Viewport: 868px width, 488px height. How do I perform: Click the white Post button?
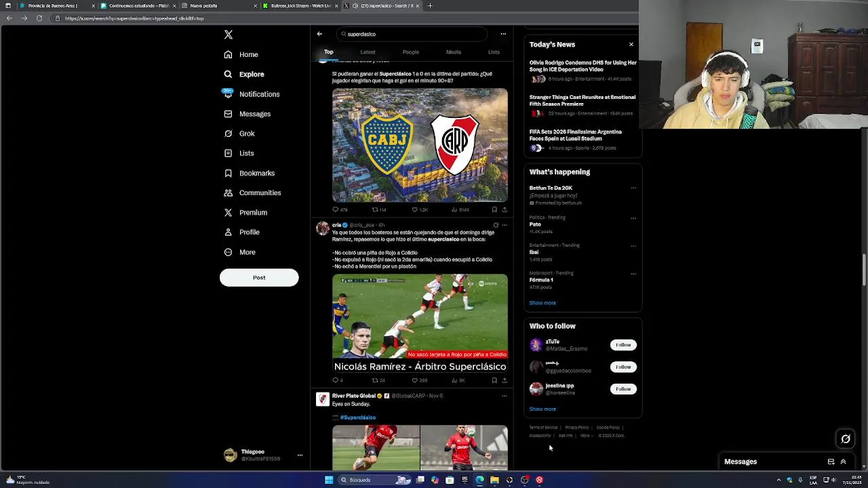[259, 277]
